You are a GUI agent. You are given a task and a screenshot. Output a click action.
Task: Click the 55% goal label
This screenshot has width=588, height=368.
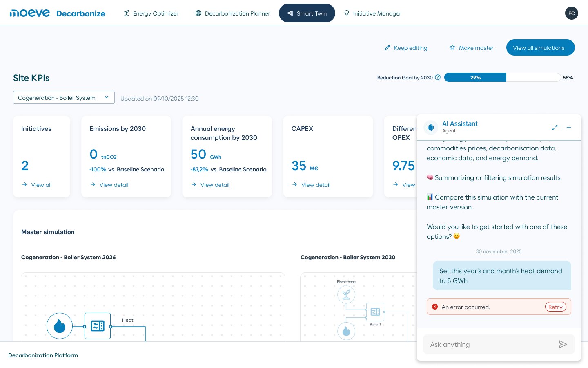click(568, 77)
